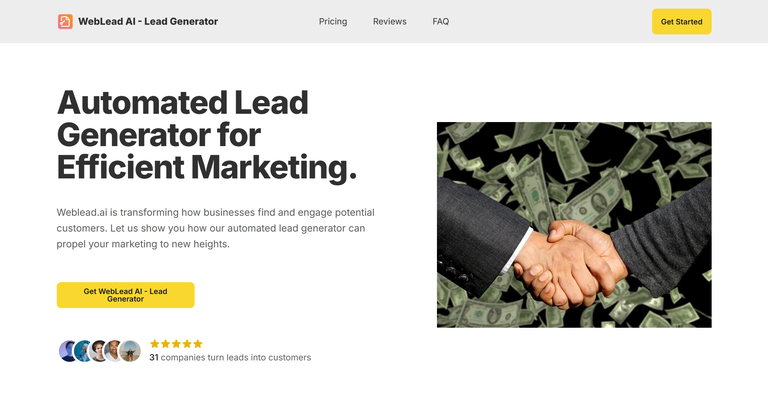This screenshot has height=406, width=768.
Task: Select the second avatar with teal background
Action: click(x=82, y=351)
